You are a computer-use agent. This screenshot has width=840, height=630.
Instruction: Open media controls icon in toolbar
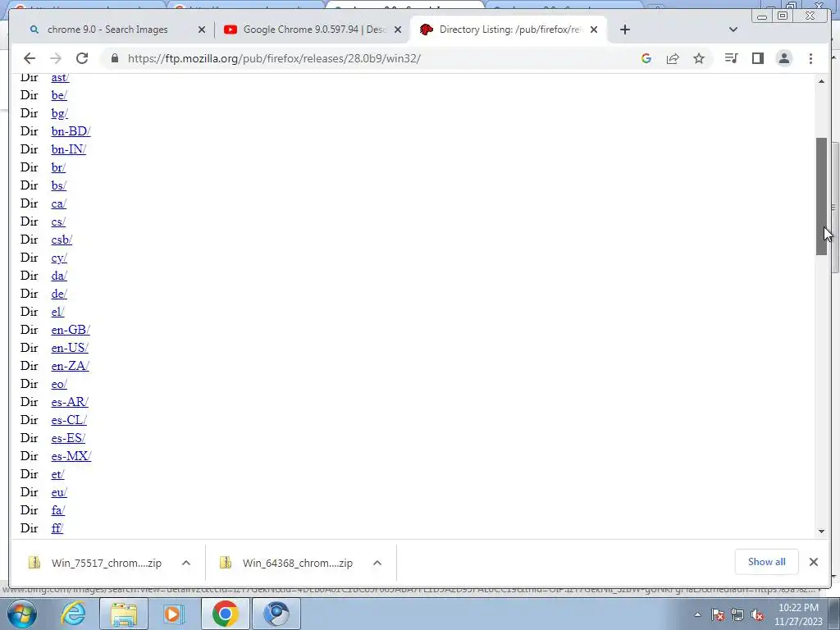coord(731,58)
